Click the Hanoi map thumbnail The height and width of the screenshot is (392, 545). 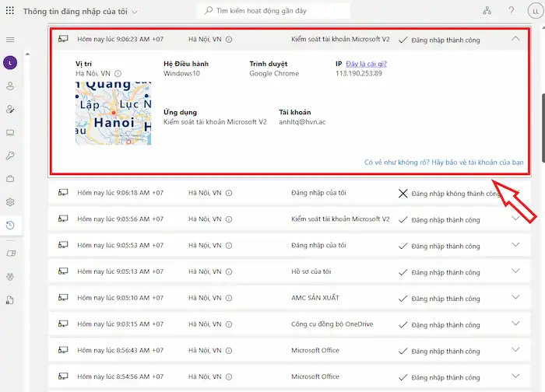[x=114, y=114]
